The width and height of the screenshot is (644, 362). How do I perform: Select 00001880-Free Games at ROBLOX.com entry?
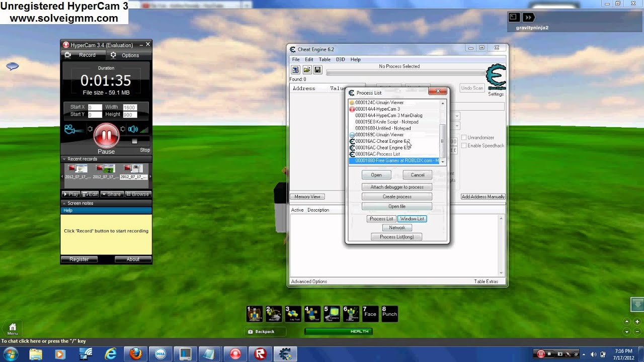(x=394, y=160)
